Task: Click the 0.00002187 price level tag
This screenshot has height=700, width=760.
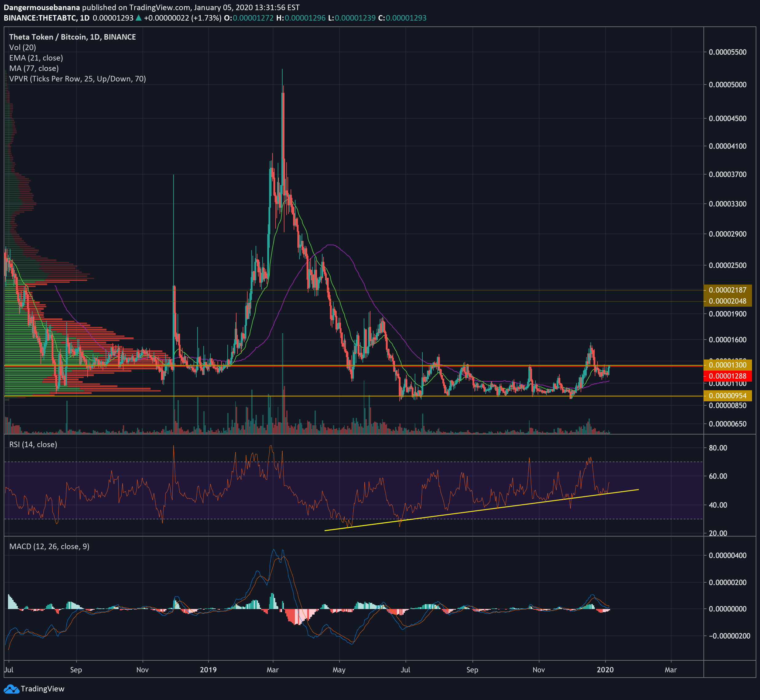Action: [x=727, y=290]
